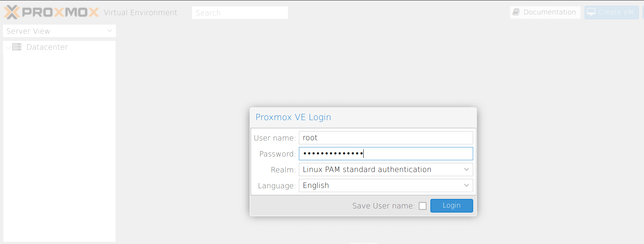Click the chevron beside Datacenter
This screenshot has width=644, height=244.
point(8,47)
